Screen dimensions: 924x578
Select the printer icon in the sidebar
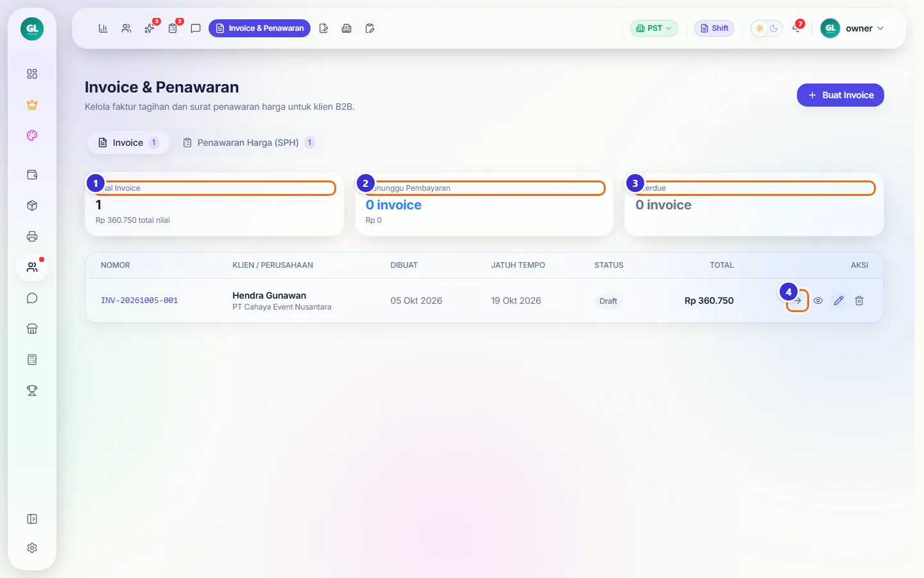[x=32, y=236]
